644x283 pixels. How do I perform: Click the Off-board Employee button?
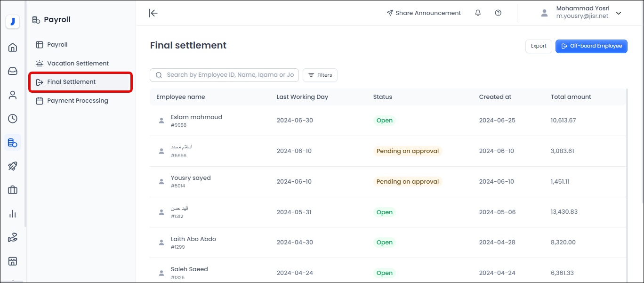[x=591, y=46]
